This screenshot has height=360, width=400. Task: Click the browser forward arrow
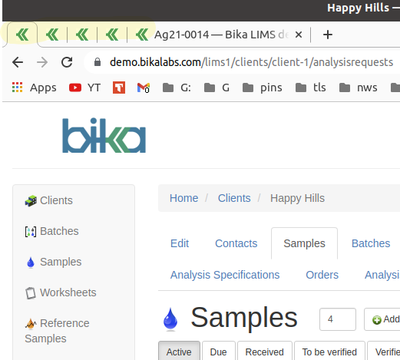[42, 62]
